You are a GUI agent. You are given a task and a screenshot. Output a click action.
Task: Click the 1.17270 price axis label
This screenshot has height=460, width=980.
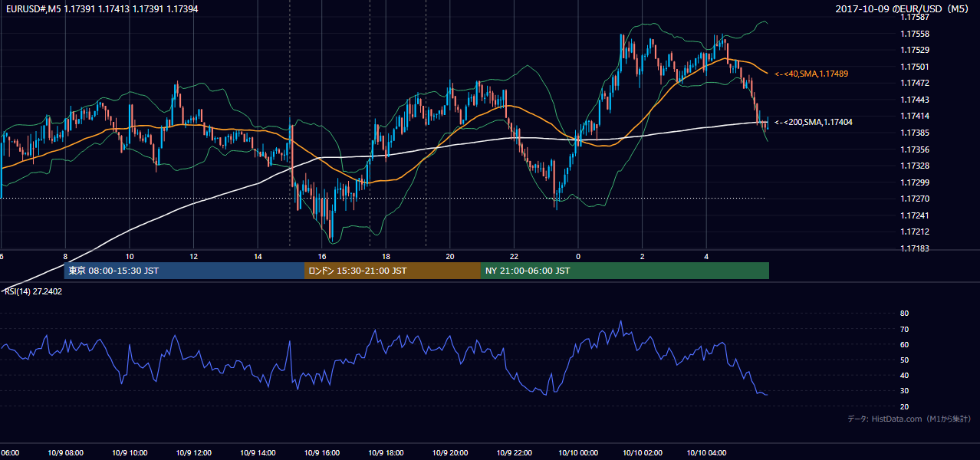tap(916, 199)
